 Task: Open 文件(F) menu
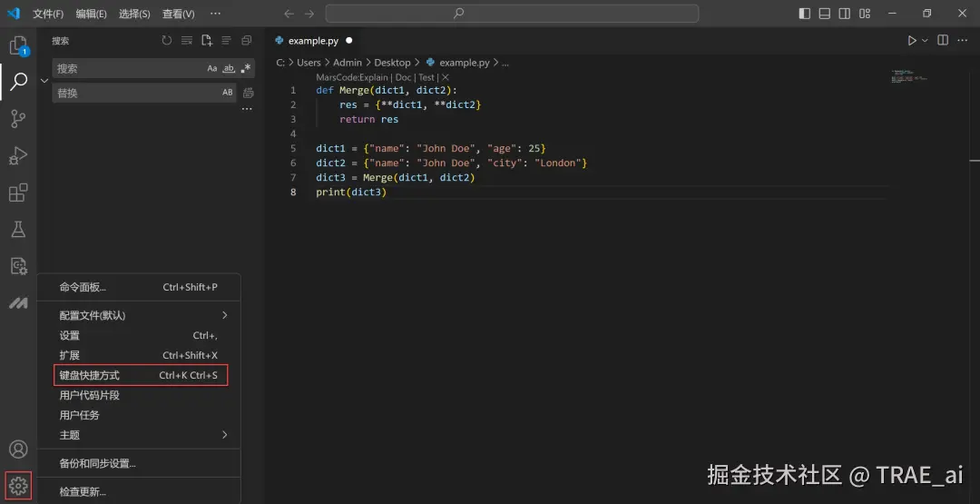48,14
